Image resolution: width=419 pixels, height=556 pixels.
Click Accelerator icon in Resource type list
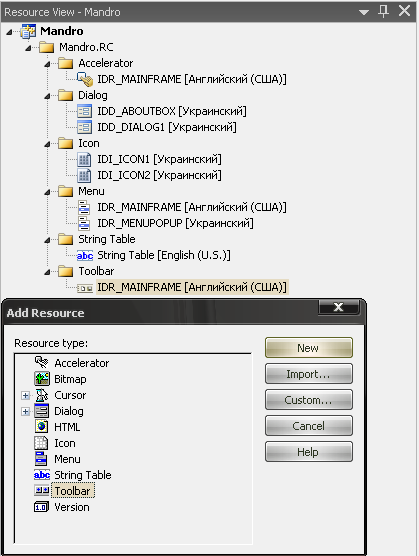coord(41,363)
